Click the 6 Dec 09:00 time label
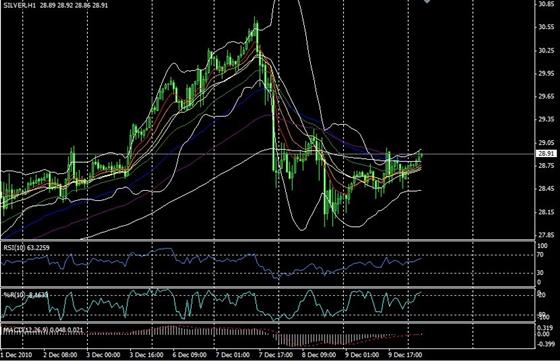 pos(189,355)
